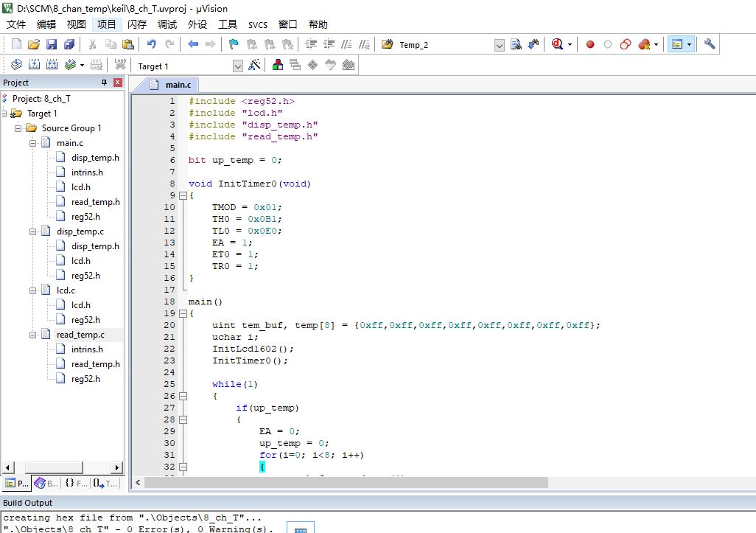
Task: Switch to the Books tab in Project panel
Action: (46, 483)
